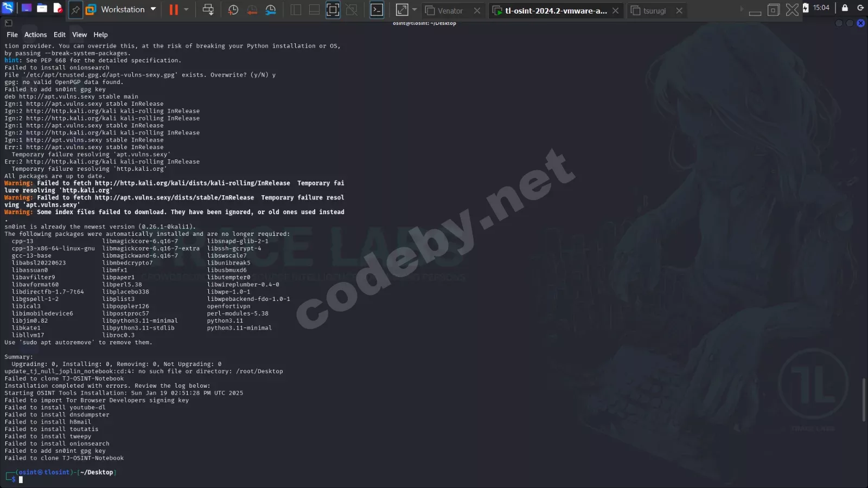Toggle Unity mode for the guest
Viewport: 868px width, 488px height.
point(352,9)
